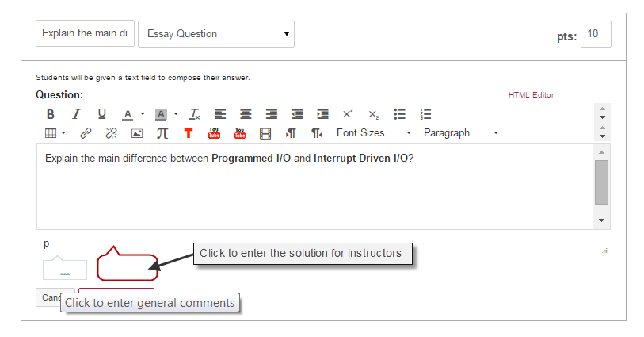Toggle bold formatting in the editor toolbar
Viewport: 644px width, 337px height.
pos(50,114)
